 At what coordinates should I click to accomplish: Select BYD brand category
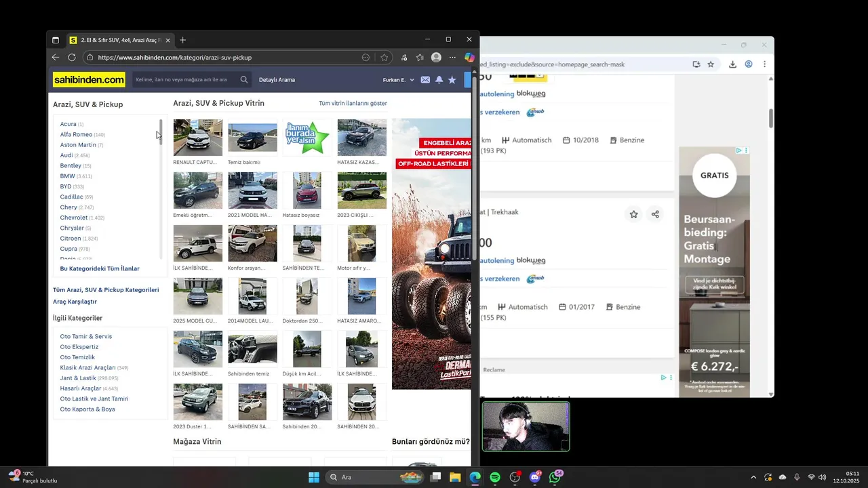pos(66,186)
